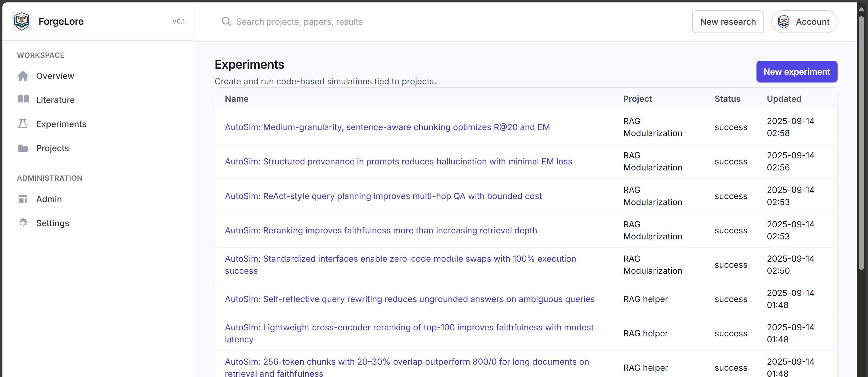Click the Overview home icon
This screenshot has width=868, height=377.
[23, 76]
